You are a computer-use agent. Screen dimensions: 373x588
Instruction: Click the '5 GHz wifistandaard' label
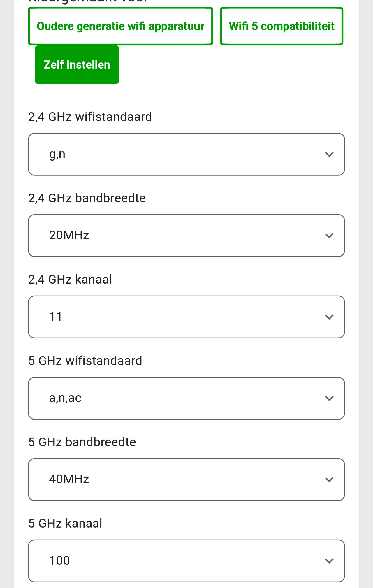pos(85,361)
